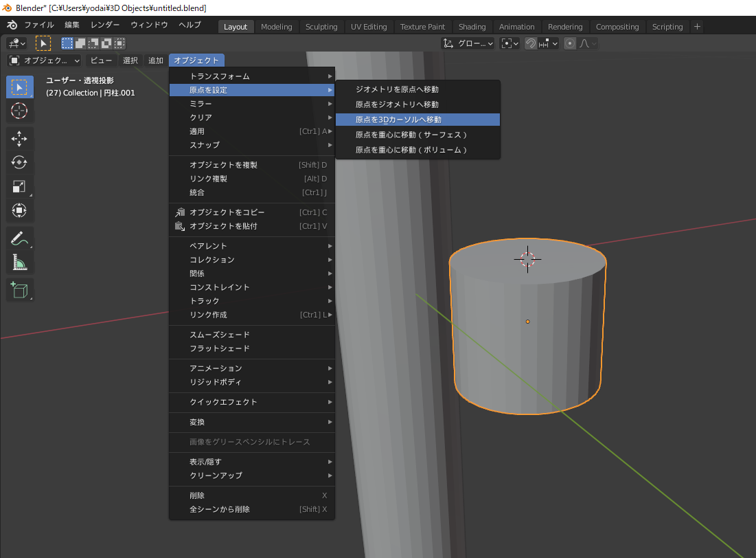Set selection mode to Subtract (third icon)
The height and width of the screenshot is (558, 756).
tap(93, 43)
